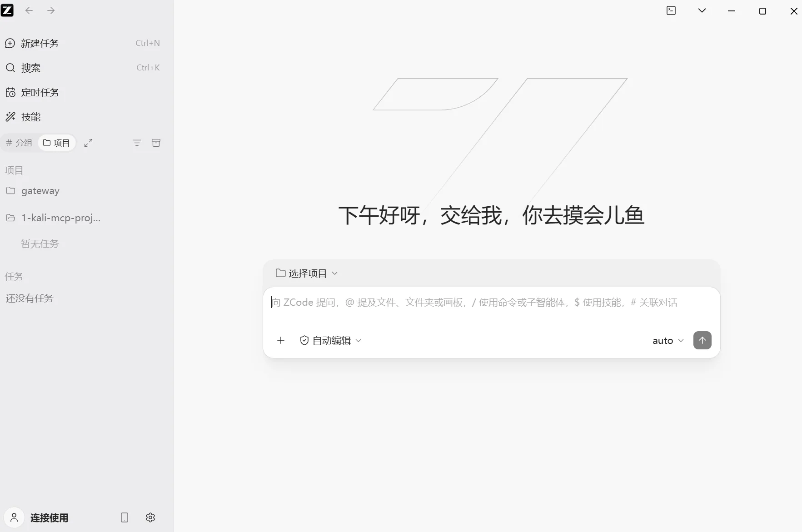Click the send arrow button
The height and width of the screenshot is (532, 802).
(x=702, y=340)
